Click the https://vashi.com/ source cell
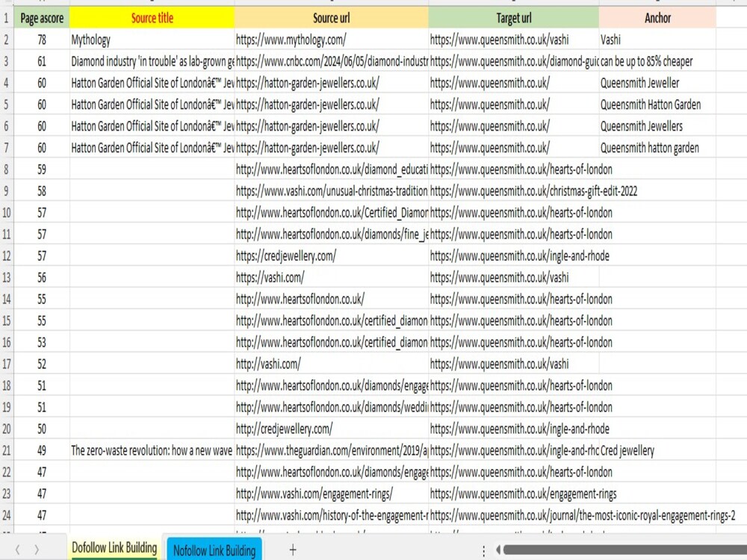Viewport: 747px width, 560px height. (331, 277)
